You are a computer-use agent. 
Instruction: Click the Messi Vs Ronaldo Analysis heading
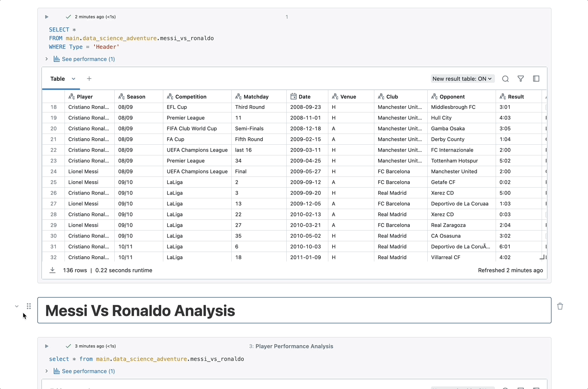pyautogui.click(x=140, y=310)
